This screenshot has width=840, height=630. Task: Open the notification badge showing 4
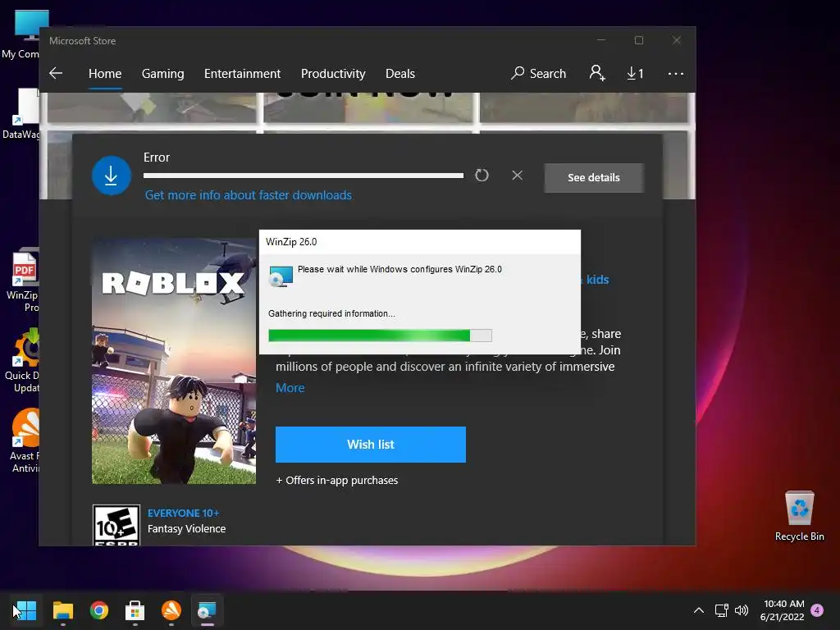[817, 610]
